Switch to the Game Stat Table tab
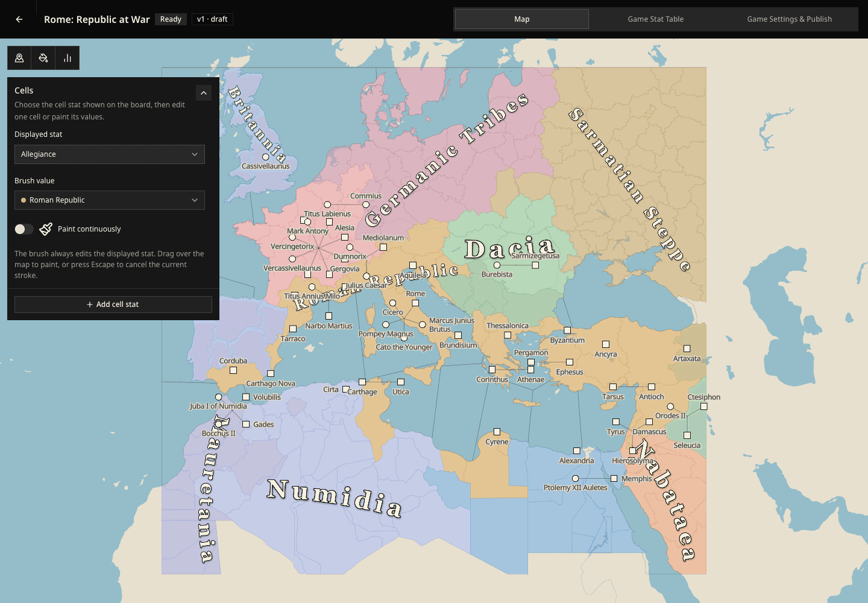Screen dimensions: 868x603 pyautogui.click(x=656, y=19)
